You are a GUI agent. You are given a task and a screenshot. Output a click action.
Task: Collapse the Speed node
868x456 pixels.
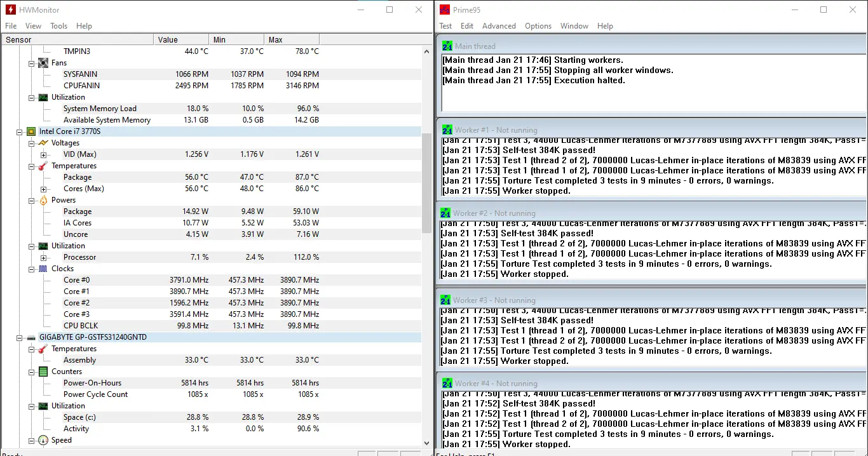coord(32,440)
